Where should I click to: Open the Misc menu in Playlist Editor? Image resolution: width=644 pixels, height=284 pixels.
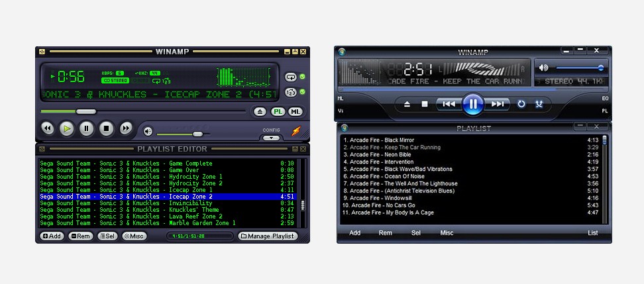tap(134, 236)
